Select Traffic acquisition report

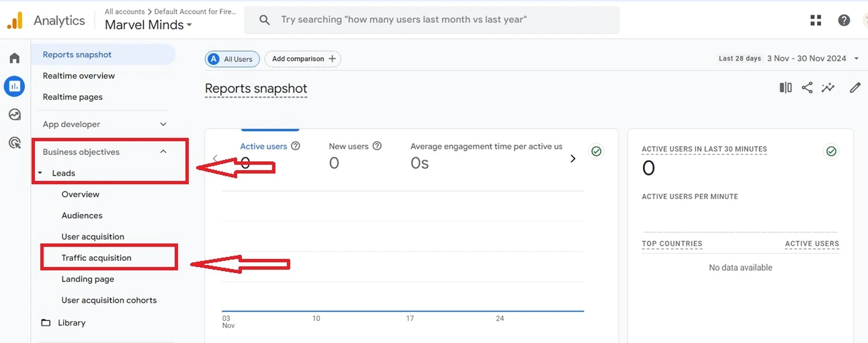click(96, 258)
